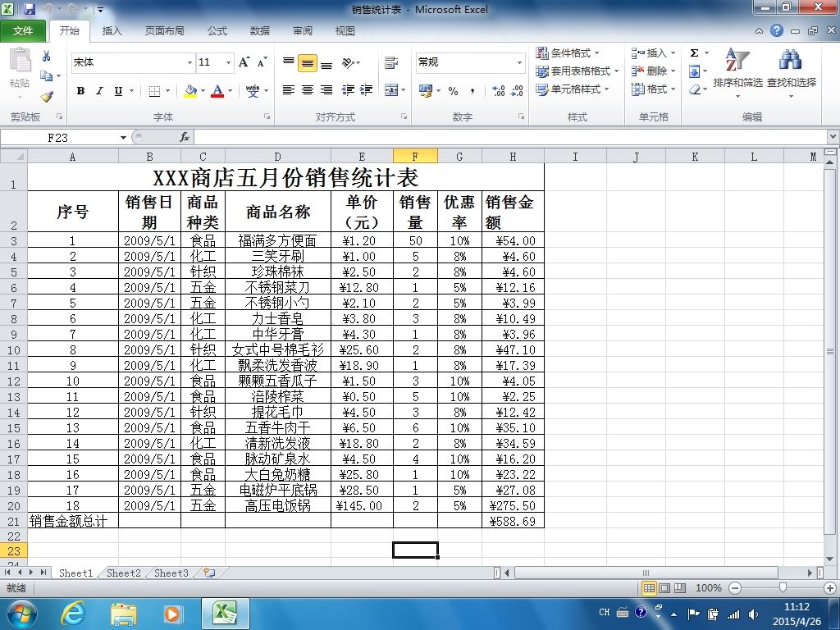Switch to the 插入 ribbon tab
This screenshot has width=840, height=630.
click(x=112, y=30)
